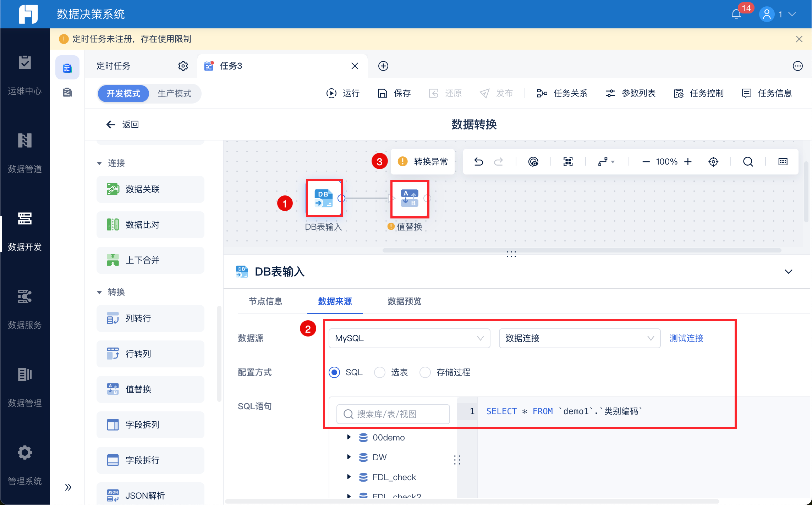Collapse the 连接 category section
This screenshot has height=505, width=812.
(99, 163)
